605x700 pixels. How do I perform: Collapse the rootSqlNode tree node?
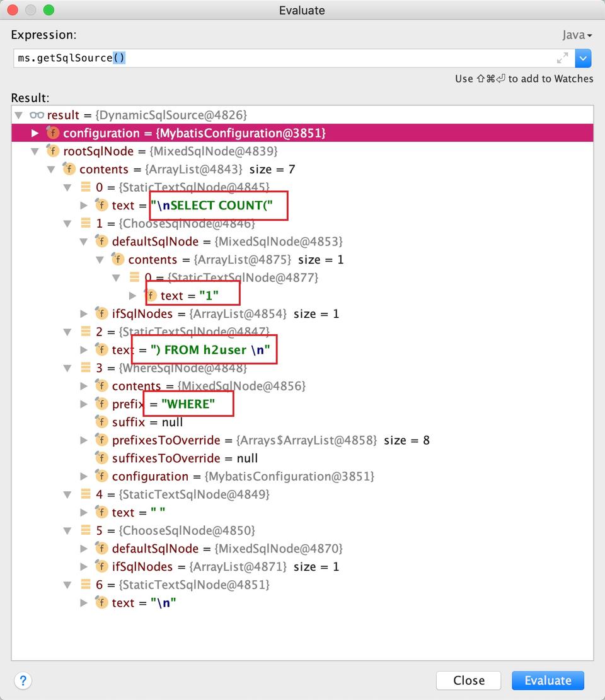tap(35, 151)
